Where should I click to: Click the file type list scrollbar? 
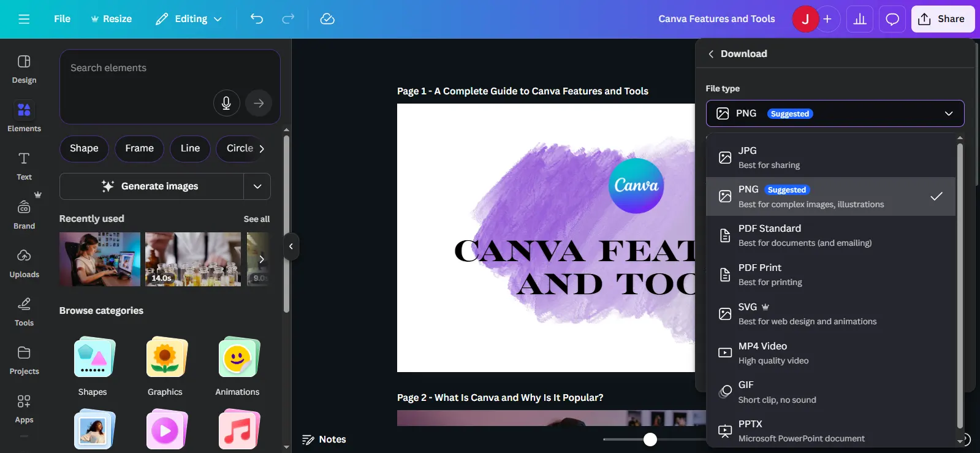[960, 286]
